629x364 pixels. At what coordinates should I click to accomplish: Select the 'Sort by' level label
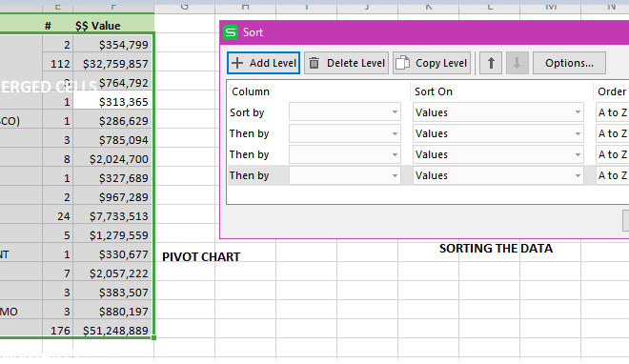tap(247, 112)
